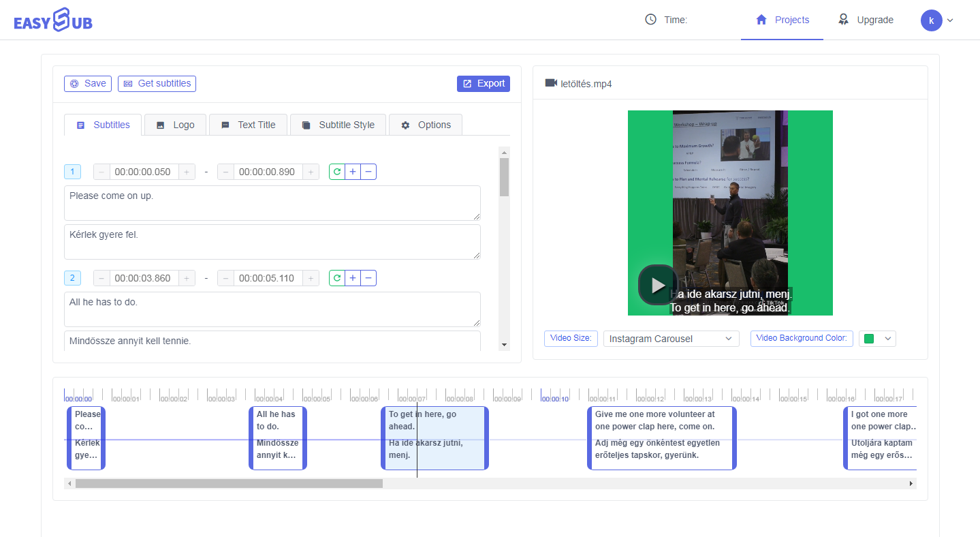Click the Get subtitles button
The height and width of the screenshot is (537, 980).
(x=157, y=83)
